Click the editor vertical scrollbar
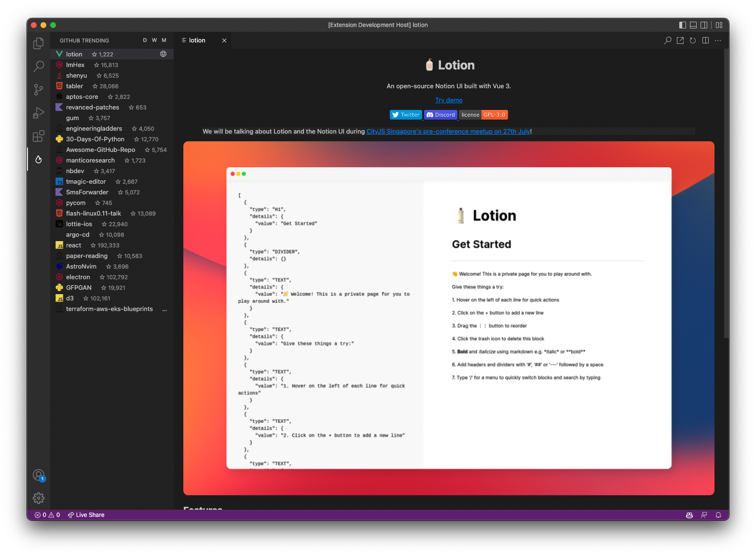 [726, 193]
